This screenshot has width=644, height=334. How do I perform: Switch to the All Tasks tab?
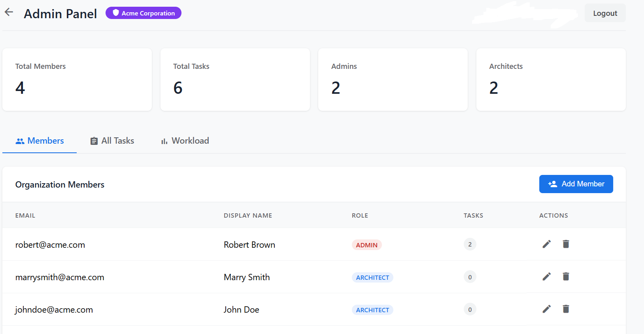pyautogui.click(x=112, y=141)
